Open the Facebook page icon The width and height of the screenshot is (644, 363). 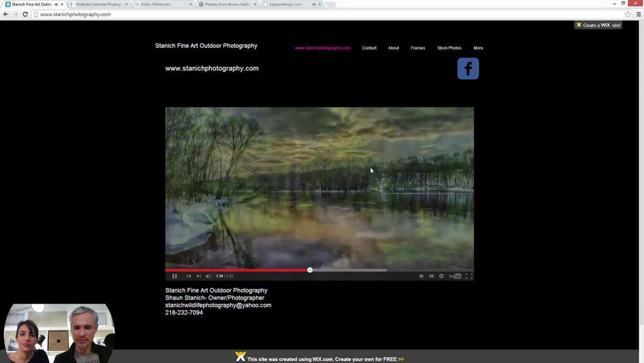click(x=468, y=69)
